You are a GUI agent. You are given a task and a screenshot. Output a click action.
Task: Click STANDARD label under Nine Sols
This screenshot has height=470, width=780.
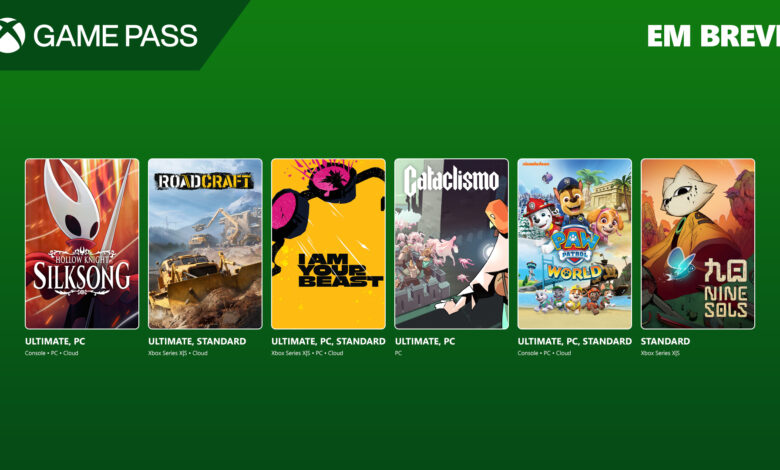[x=665, y=341]
